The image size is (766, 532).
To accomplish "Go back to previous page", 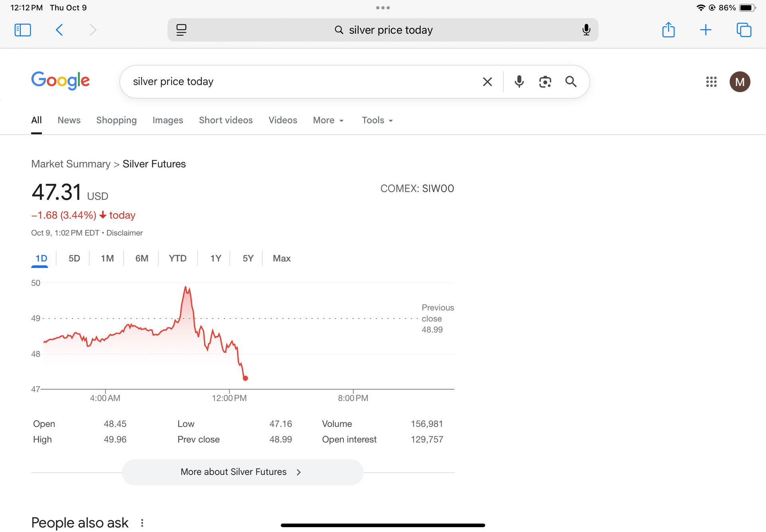I will [59, 30].
